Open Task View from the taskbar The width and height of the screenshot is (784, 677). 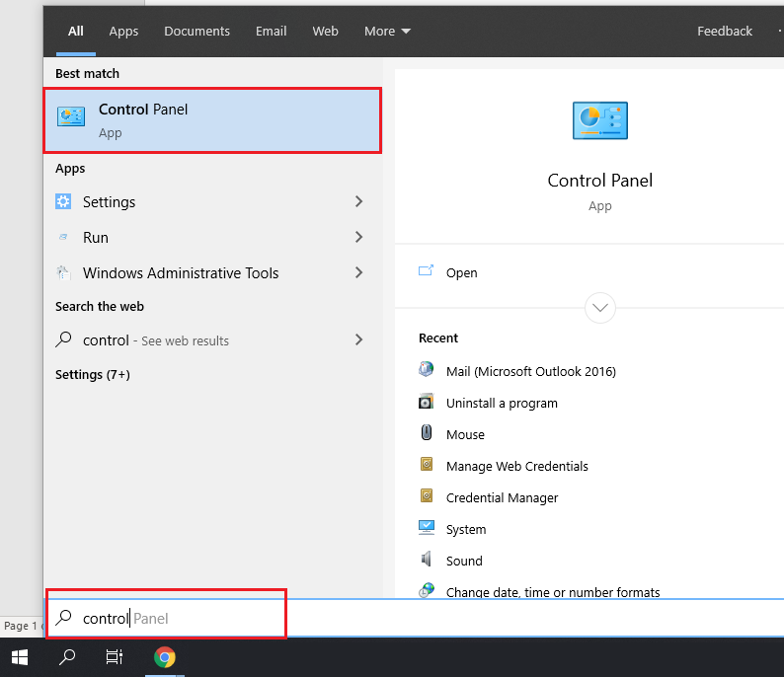[x=115, y=657]
